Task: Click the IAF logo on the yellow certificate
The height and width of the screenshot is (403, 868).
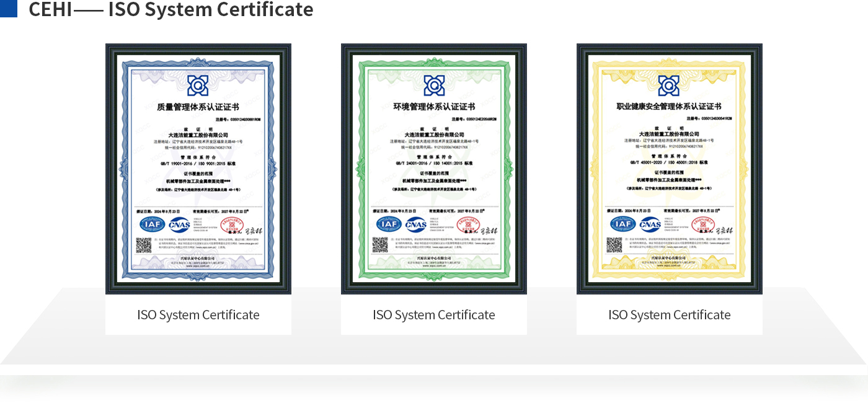Action: coord(623,224)
